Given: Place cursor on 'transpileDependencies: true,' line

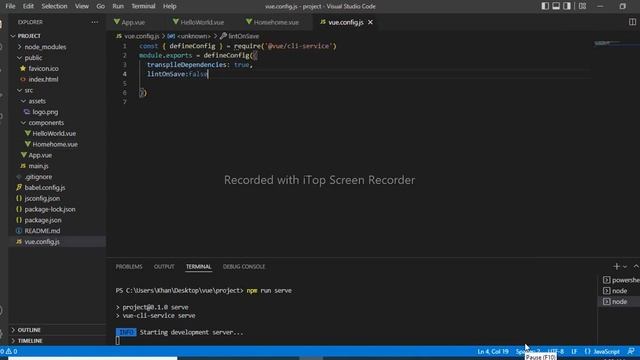Looking at the screenshot, I should point(200,64).
